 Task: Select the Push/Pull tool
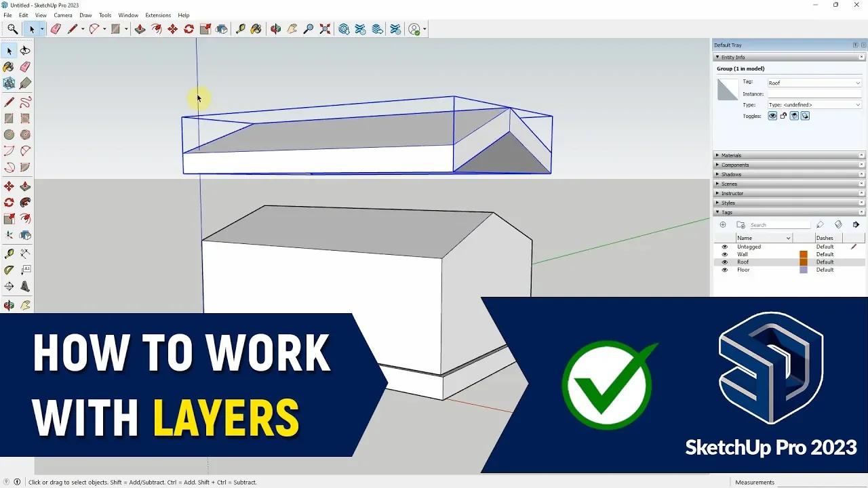pyautogui.click(x=142, y=28)
